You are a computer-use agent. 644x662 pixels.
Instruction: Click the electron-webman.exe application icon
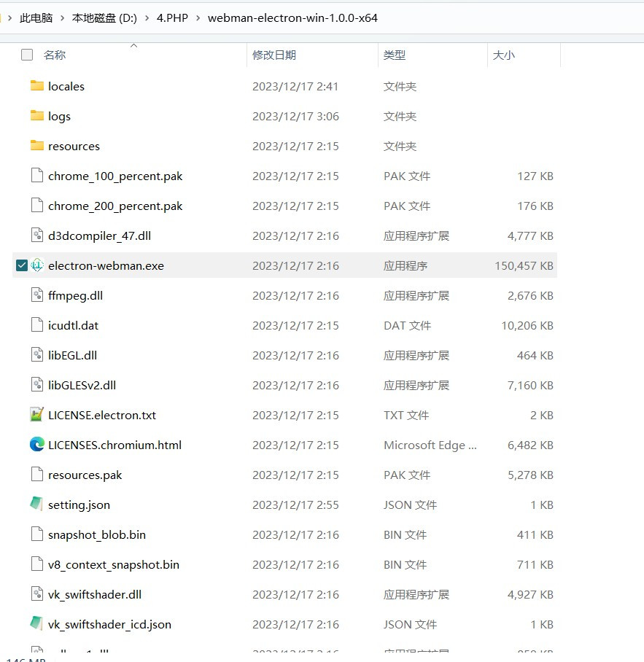(37, 265)
